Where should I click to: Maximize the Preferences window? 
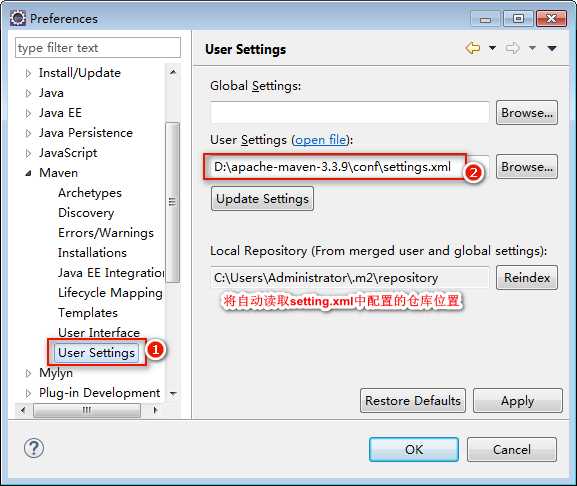point(518,18)
